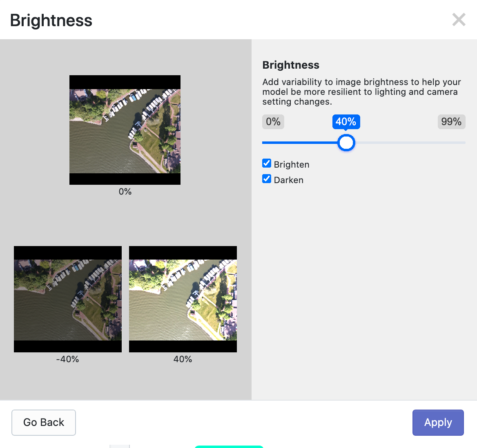
Task: Close the Brightness dialog
Action: pos(459,19)
